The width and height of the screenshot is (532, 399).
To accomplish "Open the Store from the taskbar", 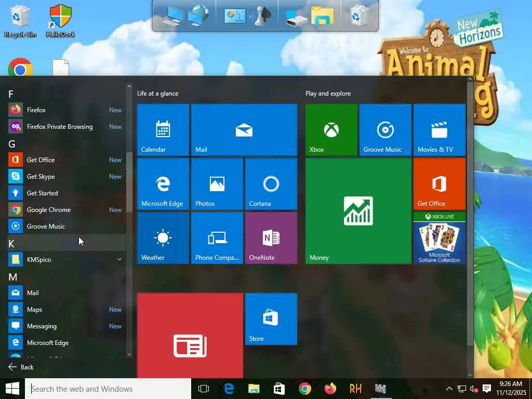I will click(x=279, y=389).
